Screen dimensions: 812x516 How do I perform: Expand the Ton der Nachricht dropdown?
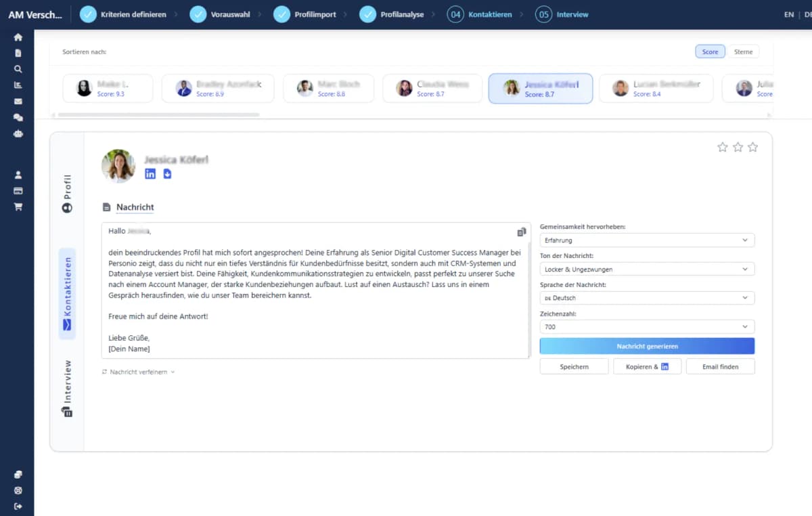(647, 270)
